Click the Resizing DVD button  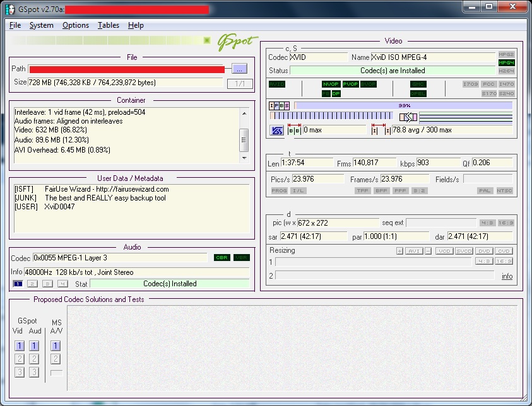[484, 251]
